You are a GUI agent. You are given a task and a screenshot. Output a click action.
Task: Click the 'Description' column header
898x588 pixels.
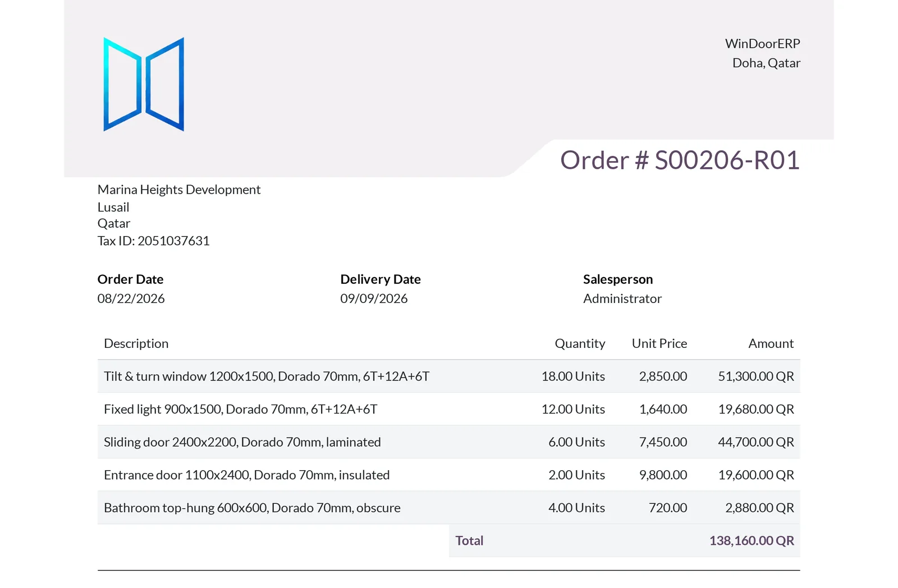coord(136,343)
